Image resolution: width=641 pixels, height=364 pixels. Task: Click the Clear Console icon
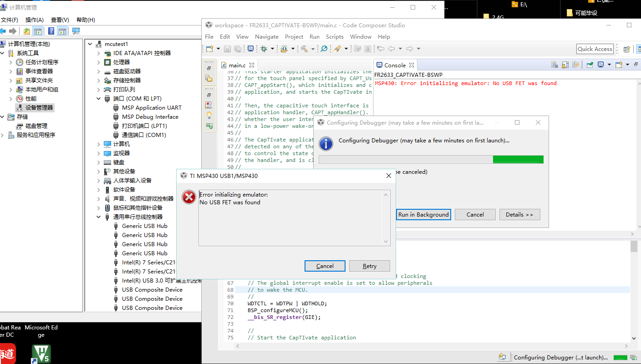click(555, 65)
